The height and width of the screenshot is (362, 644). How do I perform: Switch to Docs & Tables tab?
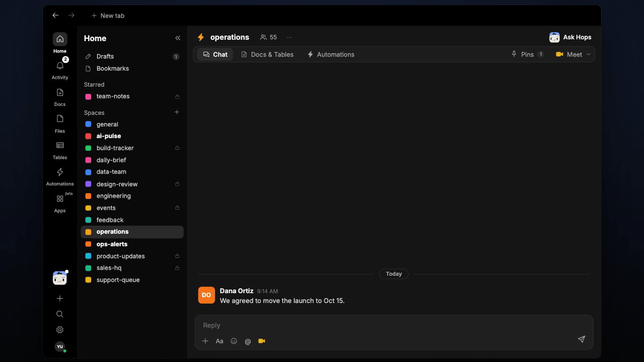click(267, 55)
